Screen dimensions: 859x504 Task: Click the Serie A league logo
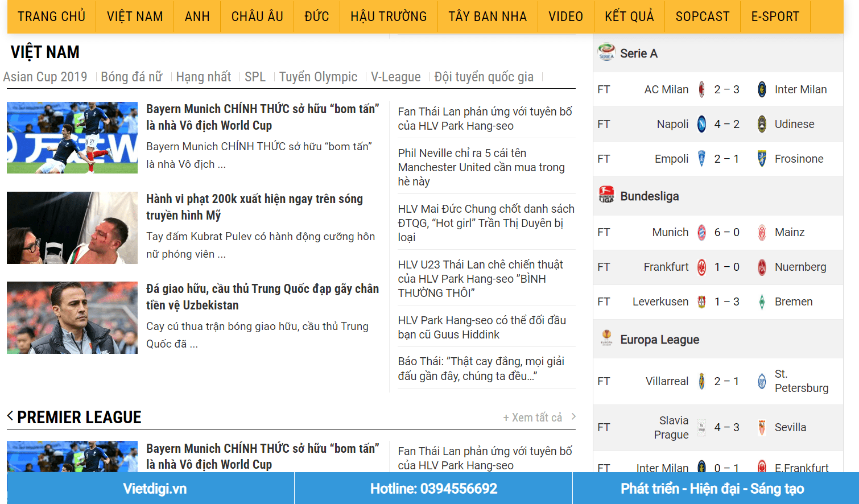[x=606, y=53]
